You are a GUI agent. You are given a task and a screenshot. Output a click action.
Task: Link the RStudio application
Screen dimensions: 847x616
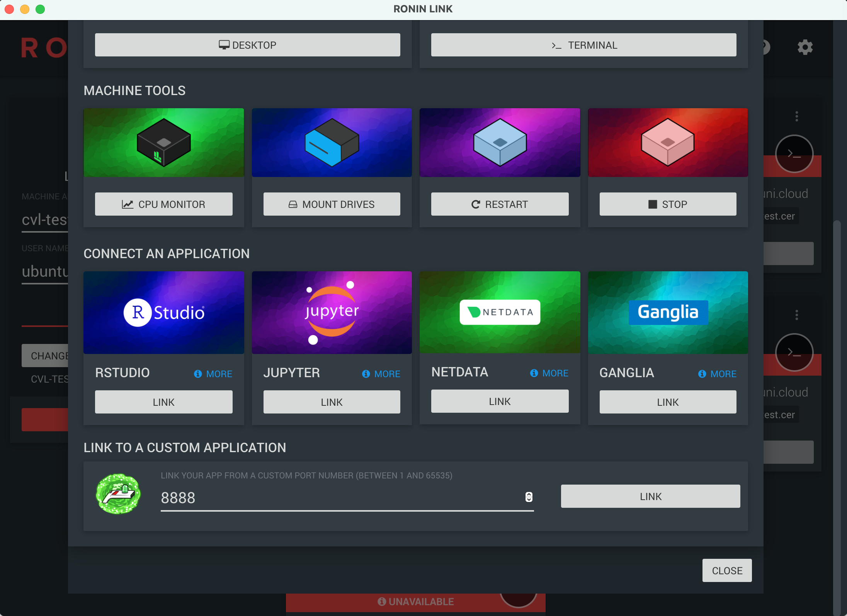(x=164, y=402)
